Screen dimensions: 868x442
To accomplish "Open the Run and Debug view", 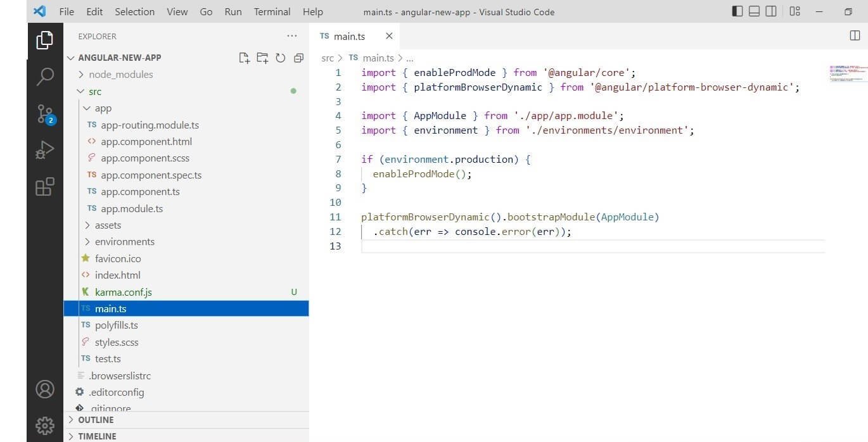I will 44,149.
